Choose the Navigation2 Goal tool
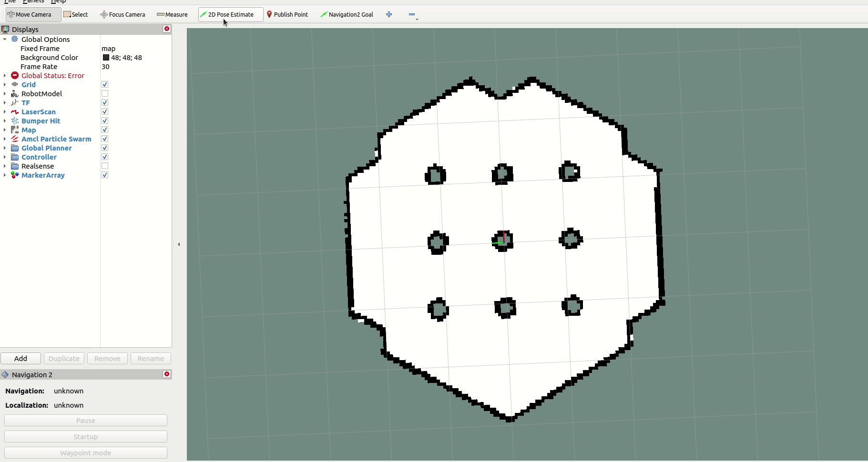Viewport: 868px width, 462px height. (347, 14)
